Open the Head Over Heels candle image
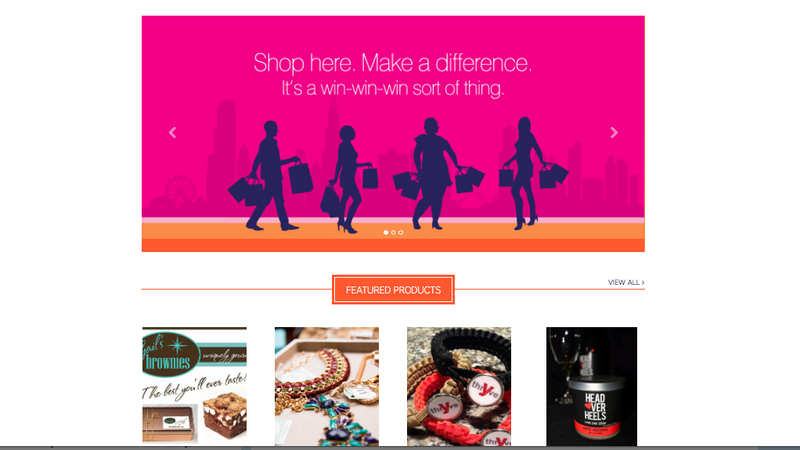This screenshot has width=800, height=450. point(592,386)
